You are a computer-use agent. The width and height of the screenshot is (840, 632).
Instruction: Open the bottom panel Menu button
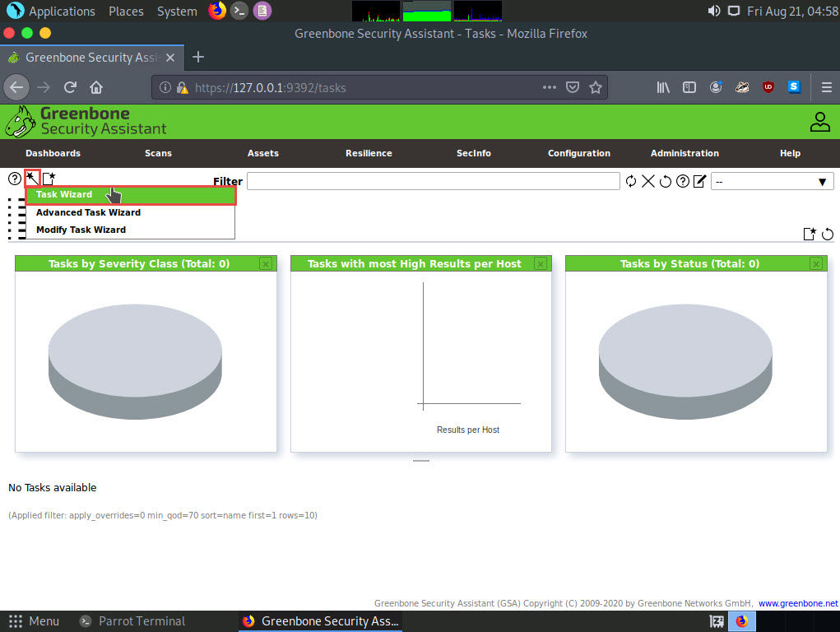pyautogui.click(x=34, y=621)
